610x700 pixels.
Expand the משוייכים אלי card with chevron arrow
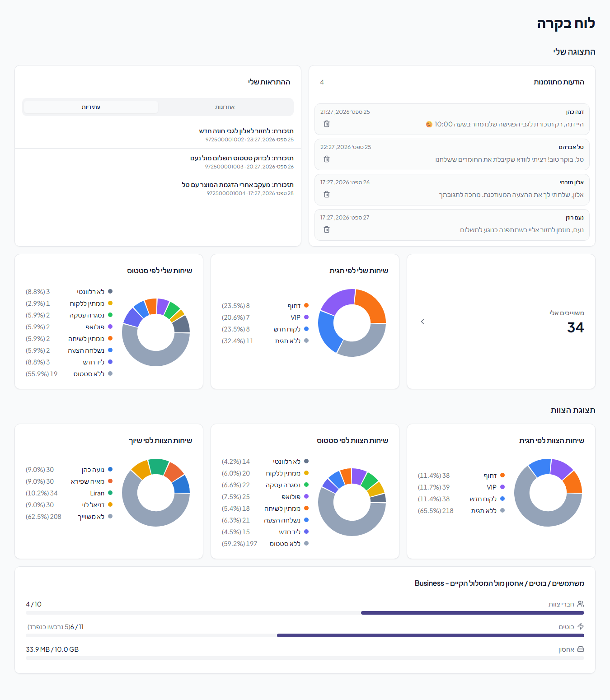[x=422, y=322]
